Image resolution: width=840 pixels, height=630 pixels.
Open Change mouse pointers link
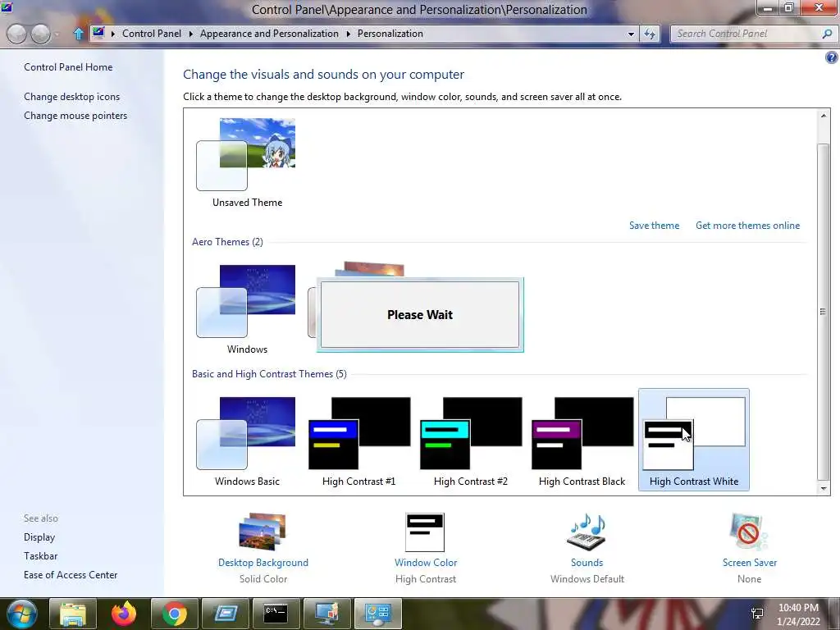point(75,115)
